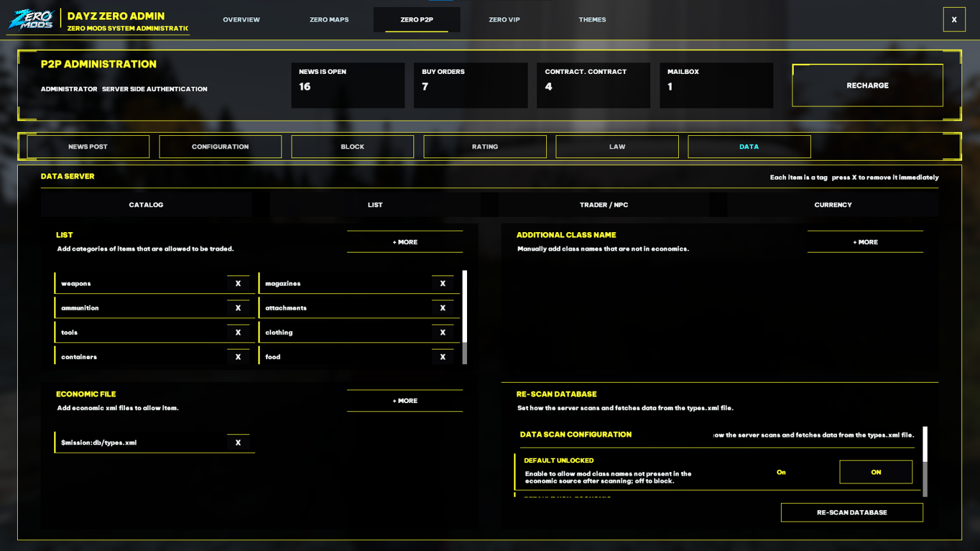
Task: Click the Data Scan Configuration heading
Action: [x=575, y=434]
